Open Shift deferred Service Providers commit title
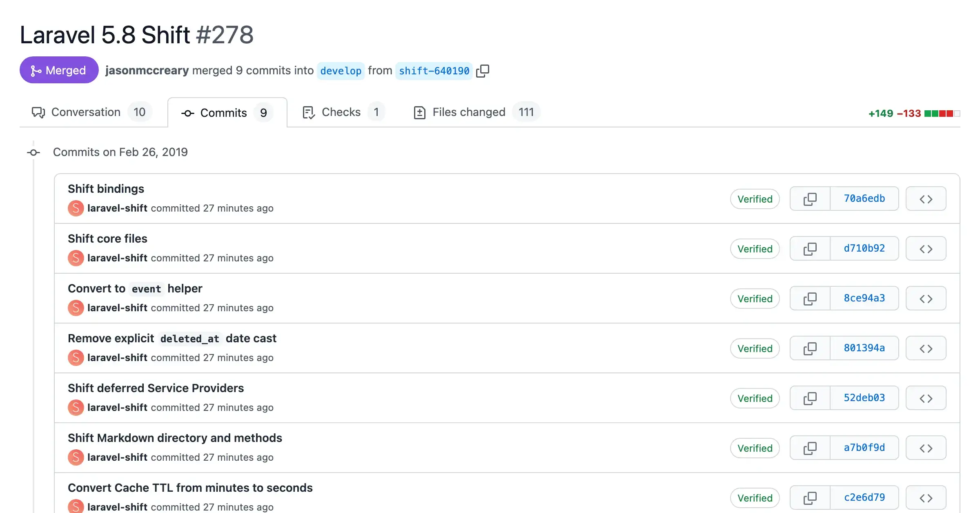The width and height of the screenshot is (980, 513). [x=156, y=388]
